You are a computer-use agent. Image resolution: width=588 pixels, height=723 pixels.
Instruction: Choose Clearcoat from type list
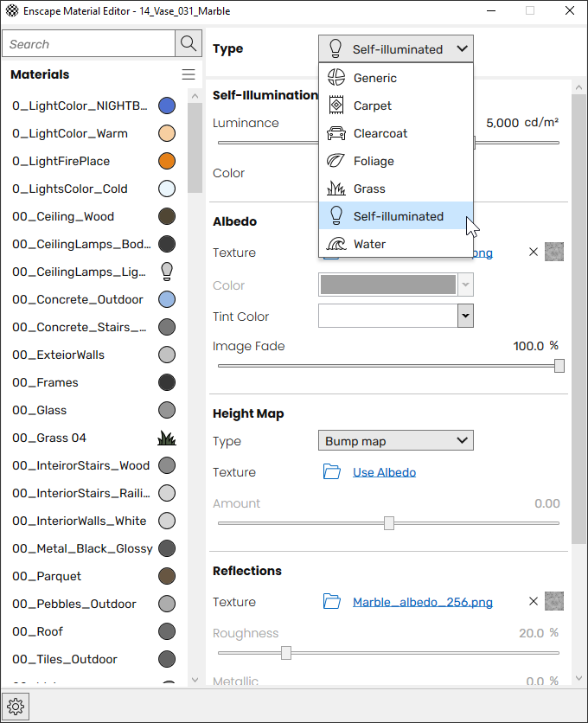coord(396,133)
